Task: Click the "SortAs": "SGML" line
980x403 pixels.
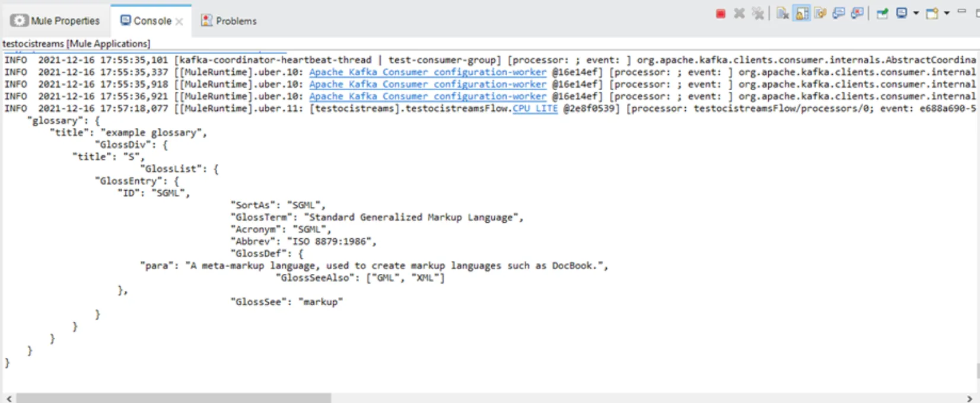Action: pyautogui.click(x=278, y=205)
